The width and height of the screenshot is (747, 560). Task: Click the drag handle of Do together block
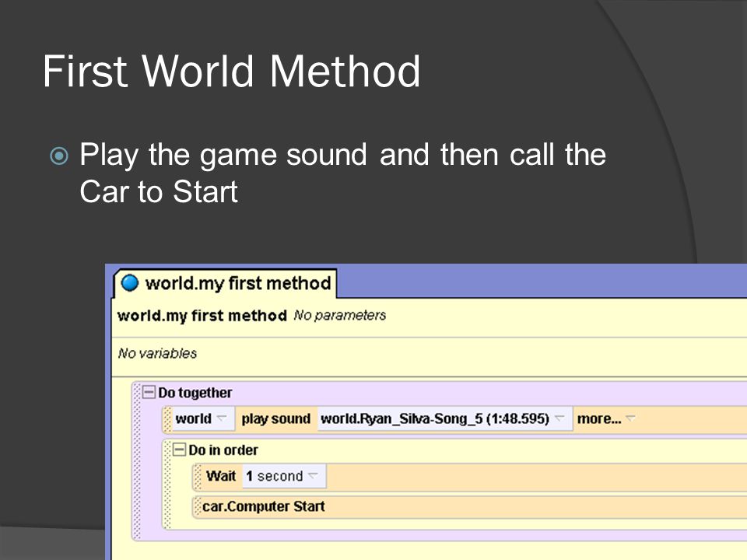click(137, 460)
